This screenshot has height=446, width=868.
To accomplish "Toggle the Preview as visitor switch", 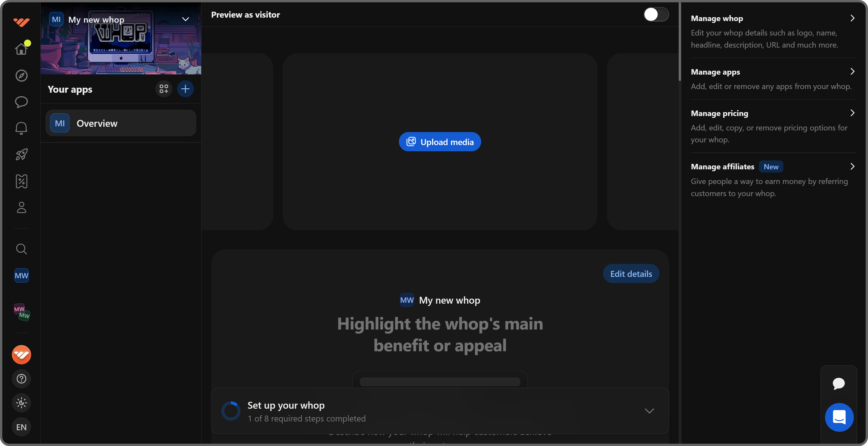I will [x=656, y=15].
